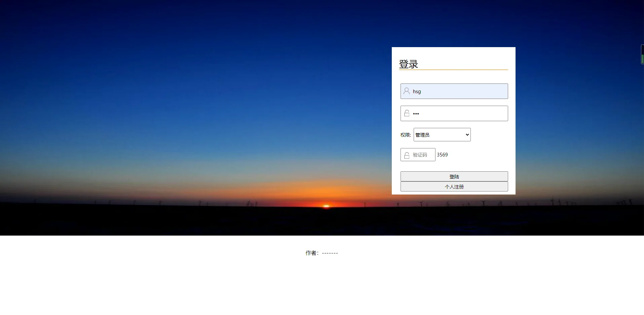Click the padlock icon in the password field
This screenshot has height=315, width=644.
tap(407, 113)
